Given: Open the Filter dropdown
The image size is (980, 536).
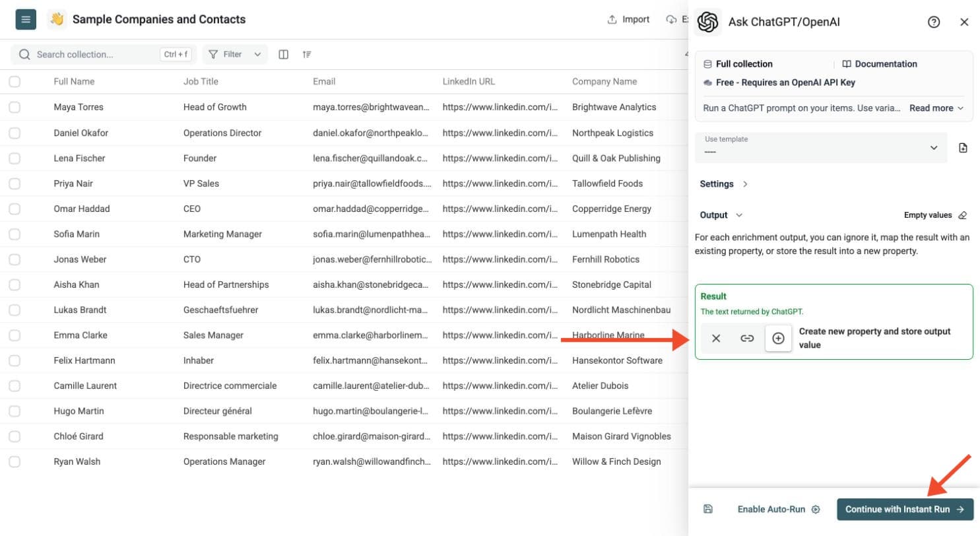Looking at the screenshot, I should 235,54.
